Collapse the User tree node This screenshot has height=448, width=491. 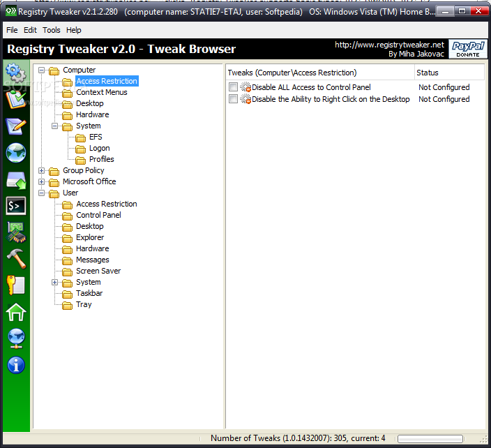[x=41, y=193]
